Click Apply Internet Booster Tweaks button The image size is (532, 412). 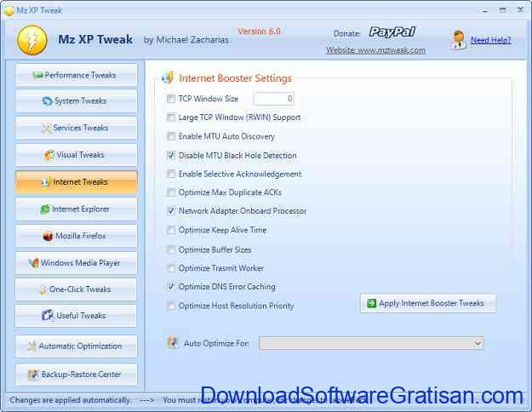[428, 303]
